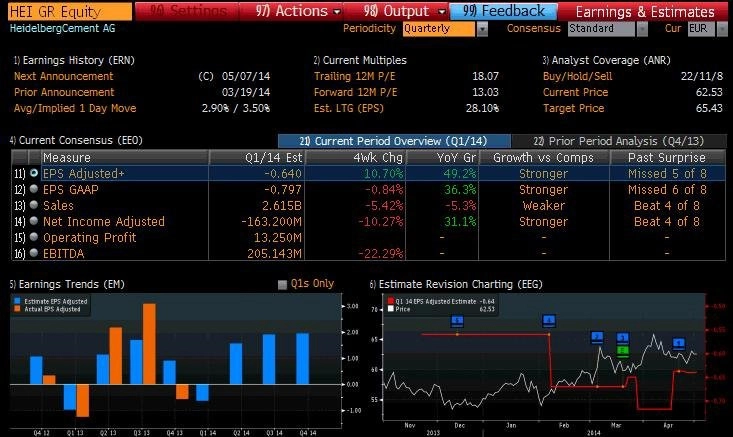Screen dimensions: 733x437
Task: Click the Q1/14 Est column header
Action: 257,158
